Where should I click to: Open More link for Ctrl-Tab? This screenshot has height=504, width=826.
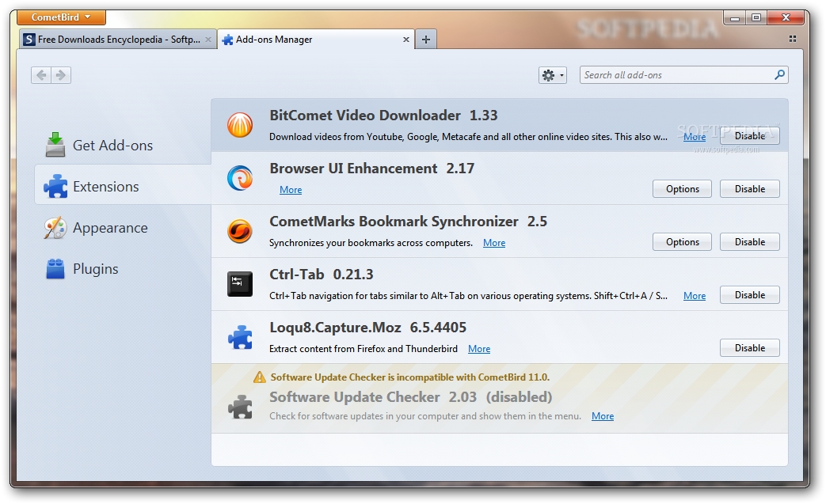point(695,296)
